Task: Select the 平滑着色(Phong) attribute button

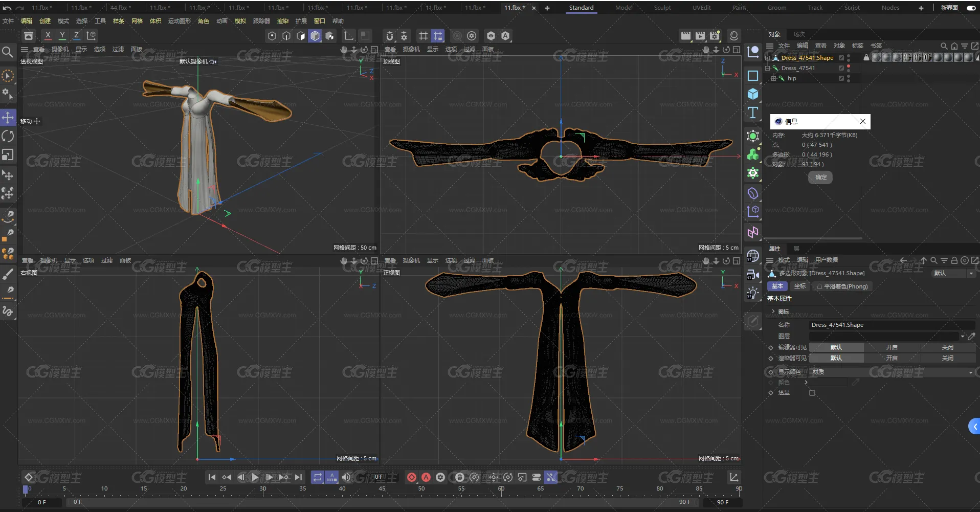Action: tap(842, 286)
